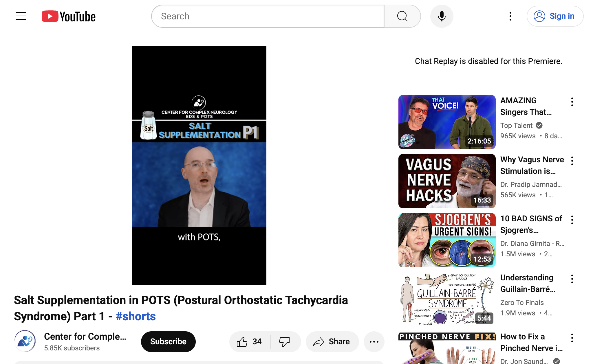Subscribe to the channel
The image size is (593, 364).
[x=168, y=341]
